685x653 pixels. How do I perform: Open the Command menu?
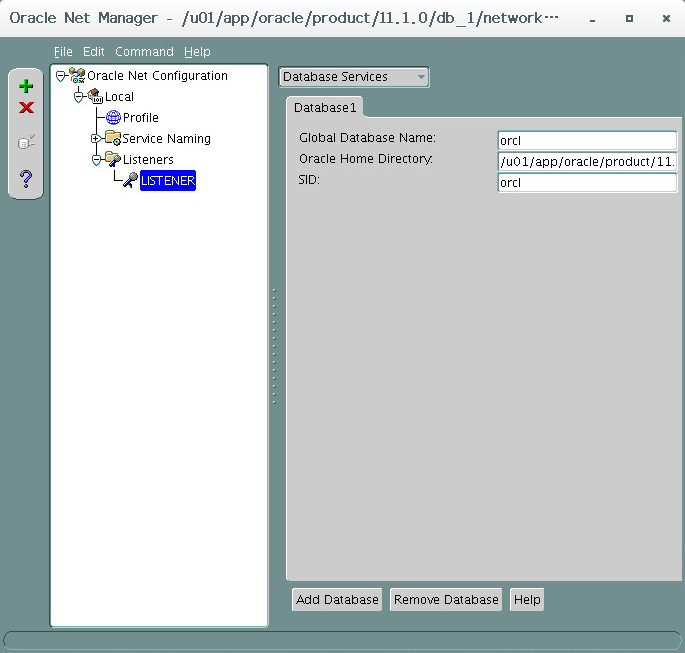click(x=144, y=52)
